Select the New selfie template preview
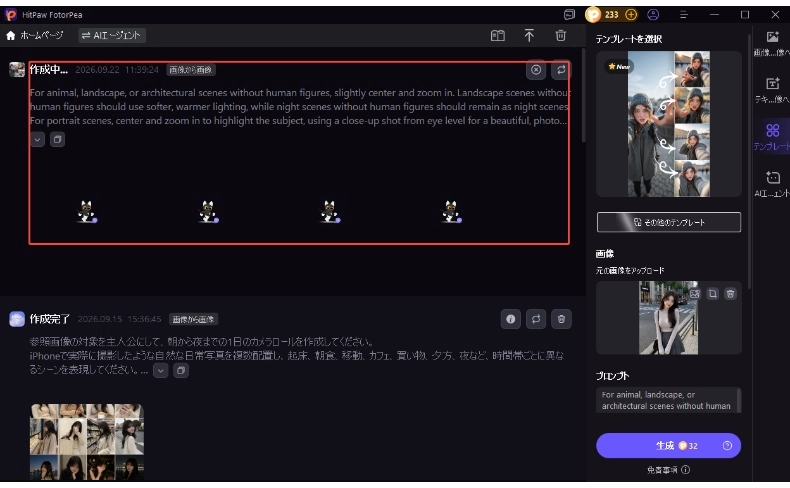790x488 pixels. coord(669,124)
